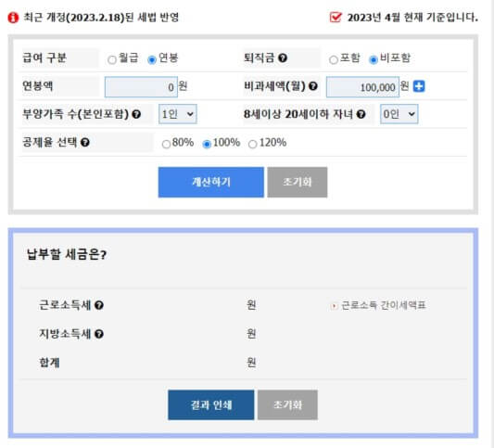
Task: Open the 부양가족 수 dropdown showing 1인
Action: pyautogui.click(x=178, y=114)
